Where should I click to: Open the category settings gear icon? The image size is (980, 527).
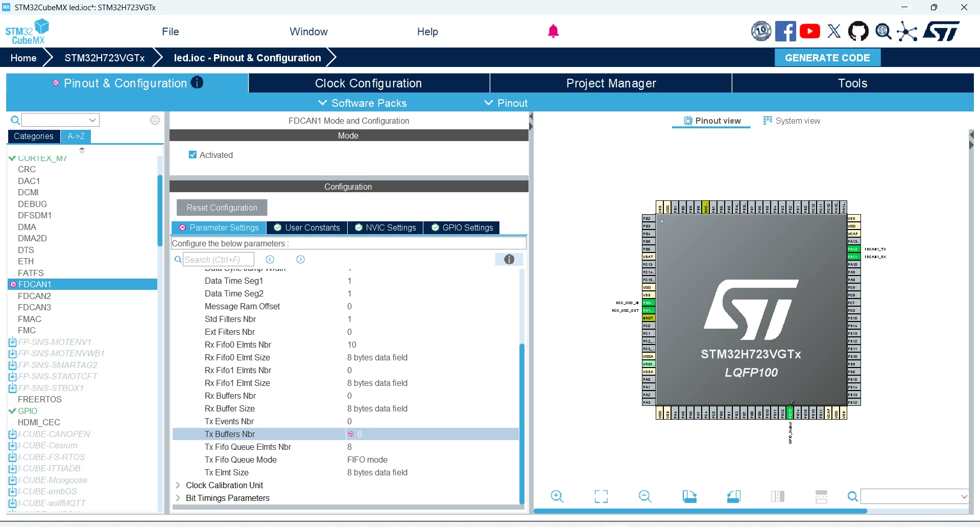(x=155, y=120)
